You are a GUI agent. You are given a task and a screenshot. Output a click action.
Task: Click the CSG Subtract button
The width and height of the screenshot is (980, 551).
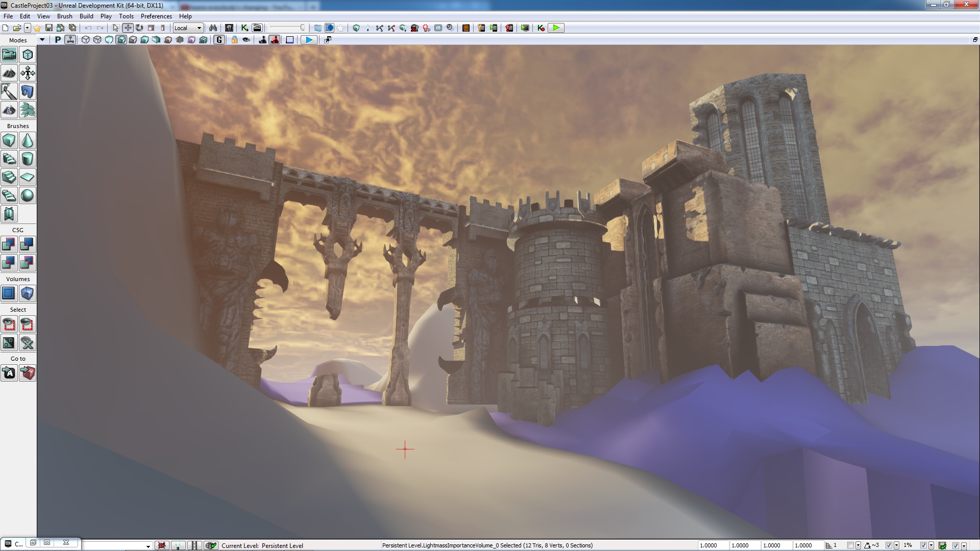point(28,244)
